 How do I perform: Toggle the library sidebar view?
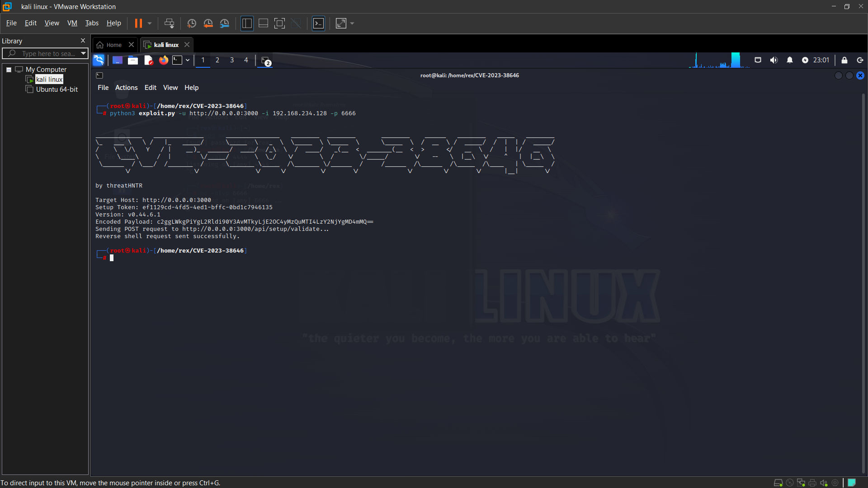click(x=247, y=23)
